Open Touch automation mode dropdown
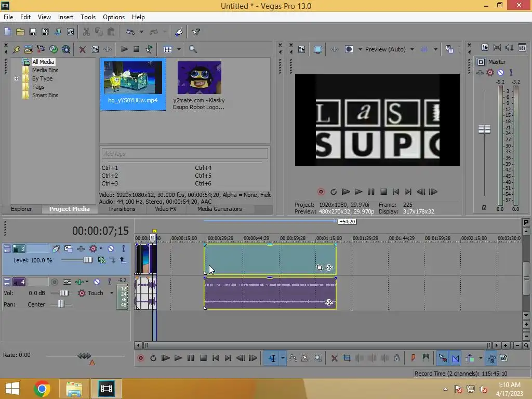Screen dimensions: 532x399 tap(112, 293)
